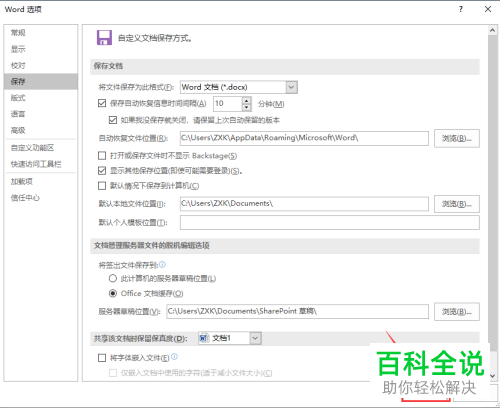Enable 将字体嵌入文件 checkbox
Image resolution: width=500 pixels, height=408 pixels.
pyautogui.click(x=102, y=358)
